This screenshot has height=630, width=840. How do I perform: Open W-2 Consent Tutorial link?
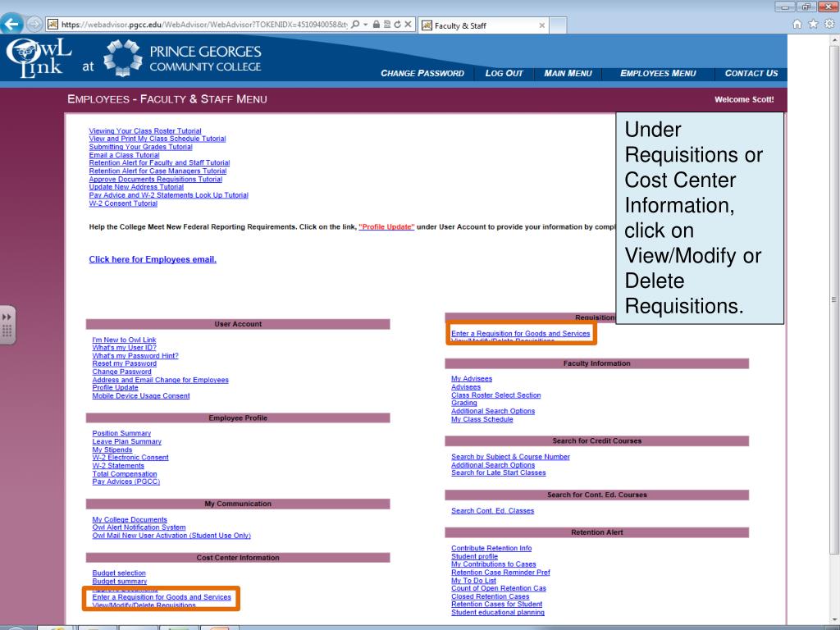coord(123,203)
